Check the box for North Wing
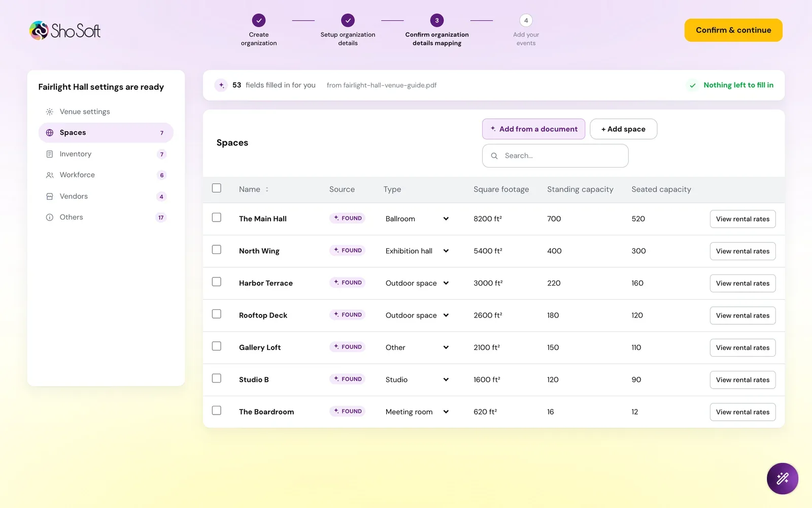This screenshot has width=812, height=508. coord(217,250)
